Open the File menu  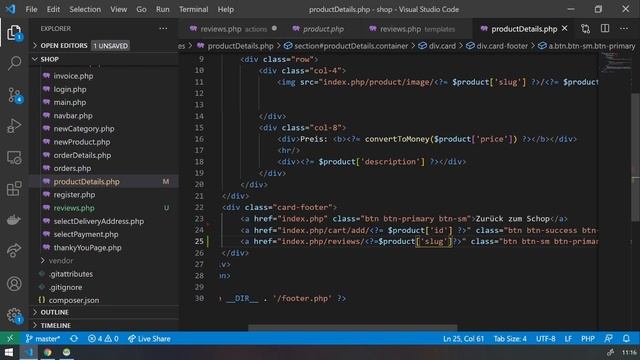click(31, 9)
